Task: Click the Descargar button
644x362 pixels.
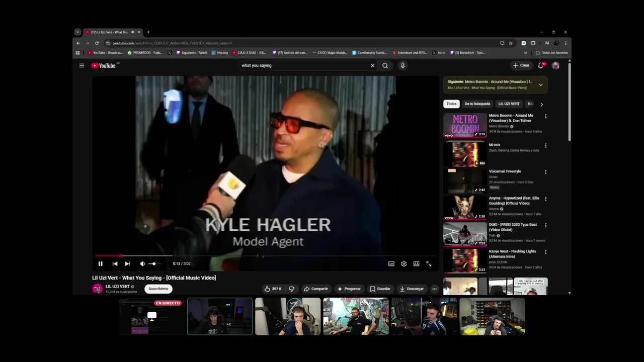Action: pyautogui.click(x=412, y=289)
